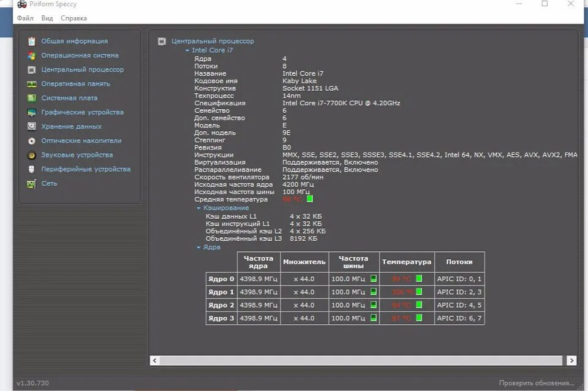Click the Виртуализация label
The image size is (588, 391).
tap(220, 162)
